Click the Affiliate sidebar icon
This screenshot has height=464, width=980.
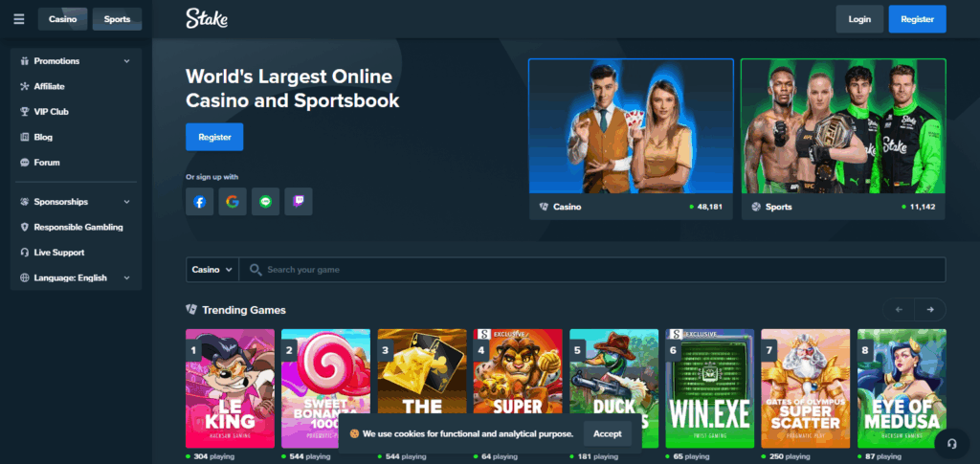pyautogui.click(x=25, y=86)
